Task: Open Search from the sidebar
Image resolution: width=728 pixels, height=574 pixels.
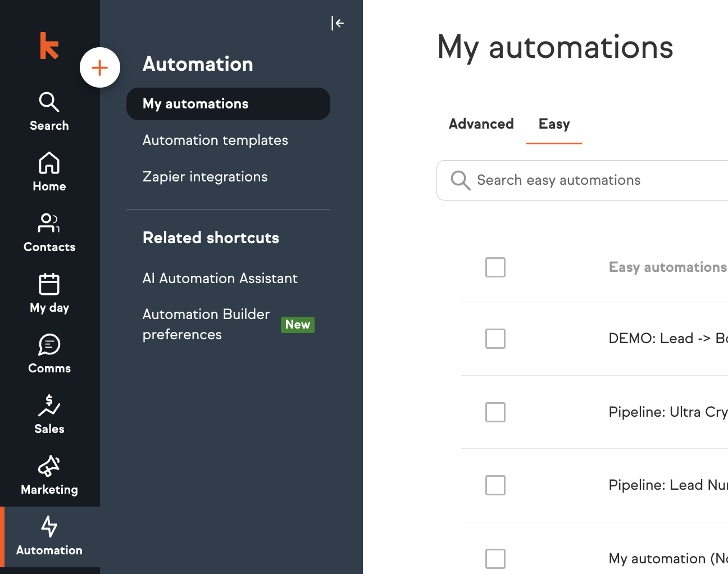Action: click(x=49, y=111)
